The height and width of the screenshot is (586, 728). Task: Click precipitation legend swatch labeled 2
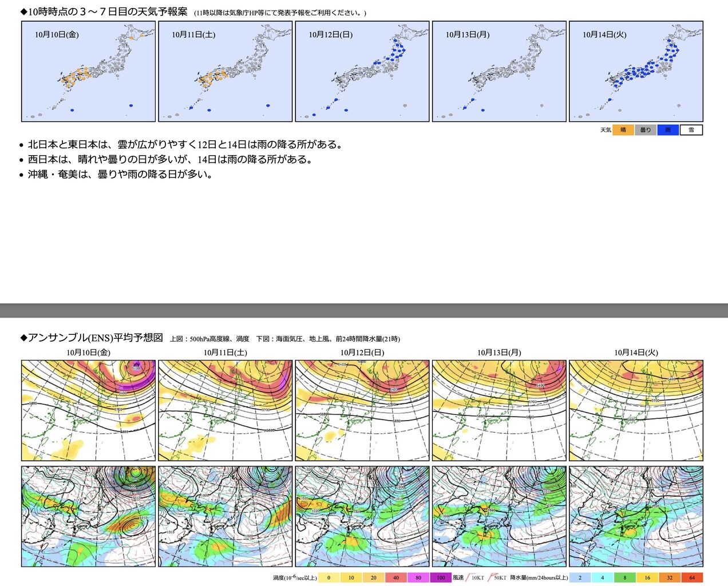click(580, 577)
